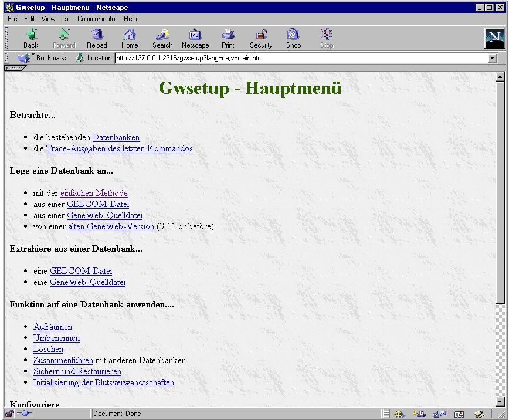Click the scrollbar up arrow
Image resolution: width=509 pixels, height=420 pixels.
click(x=500, y=77)
